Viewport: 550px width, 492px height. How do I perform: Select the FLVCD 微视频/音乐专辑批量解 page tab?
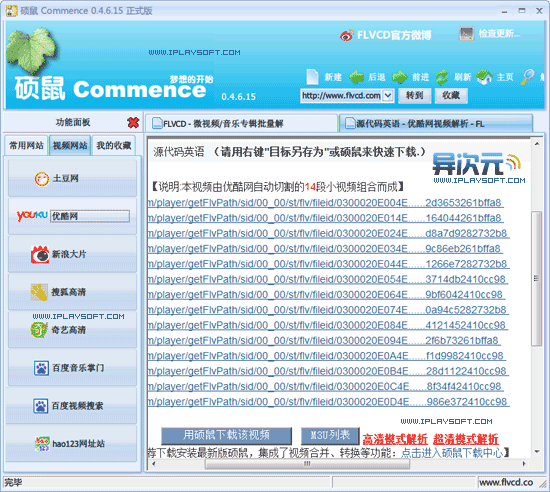pos(241,123)
